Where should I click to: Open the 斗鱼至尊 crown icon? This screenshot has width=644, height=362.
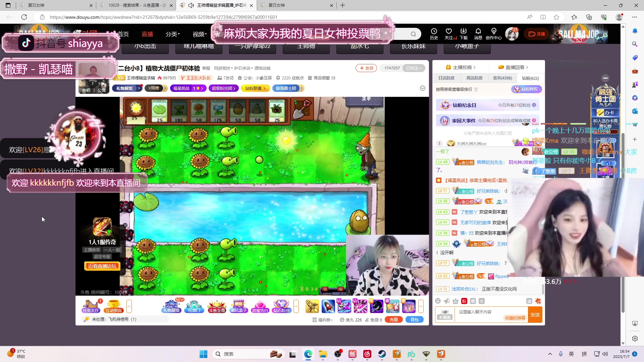tap(217, 306)
